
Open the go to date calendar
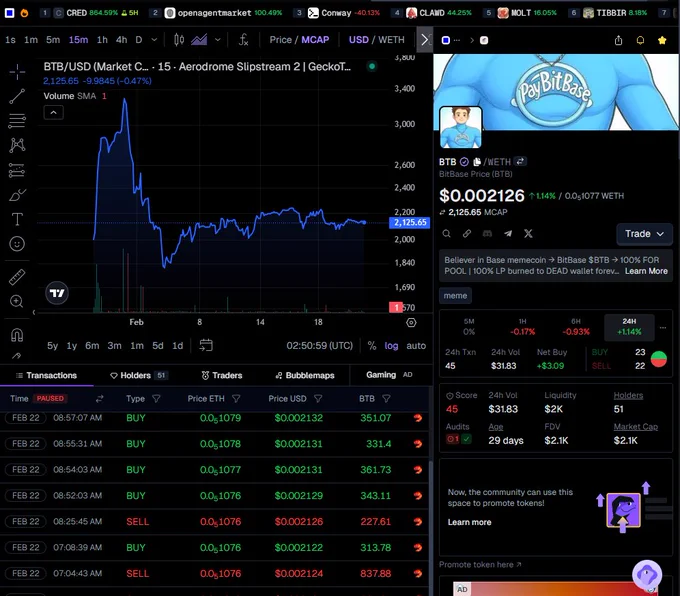click(x=206, y=345)
